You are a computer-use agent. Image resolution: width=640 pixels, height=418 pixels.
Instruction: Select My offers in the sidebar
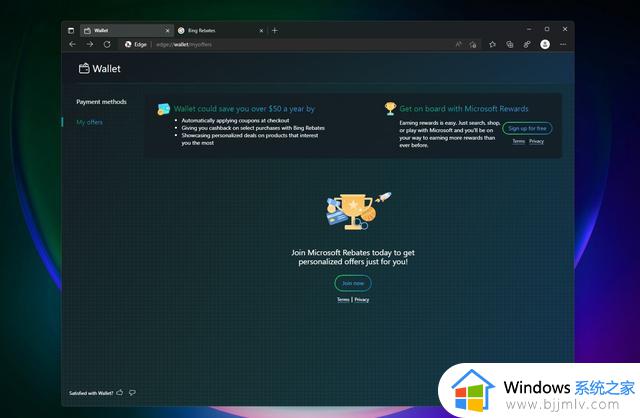coord(89,122)
